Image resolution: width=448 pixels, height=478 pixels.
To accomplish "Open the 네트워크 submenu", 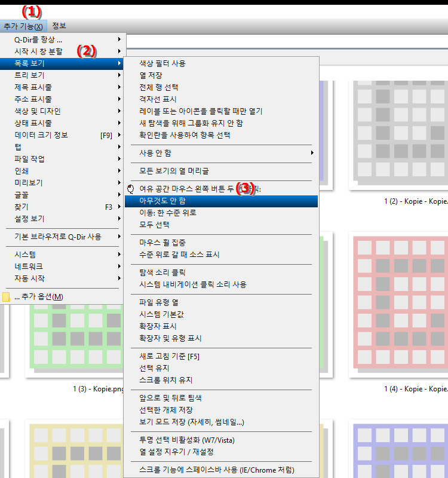I will coord(63,266).
